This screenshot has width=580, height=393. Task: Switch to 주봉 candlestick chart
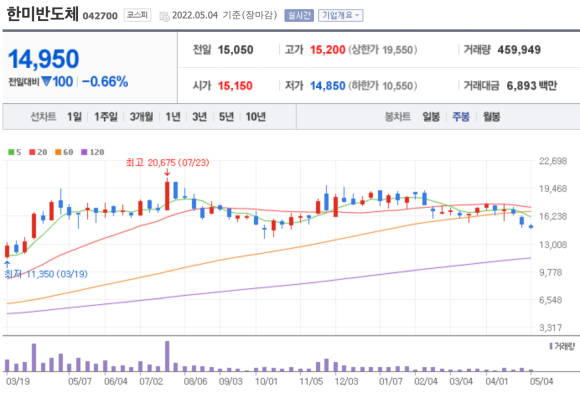(461, 117)
